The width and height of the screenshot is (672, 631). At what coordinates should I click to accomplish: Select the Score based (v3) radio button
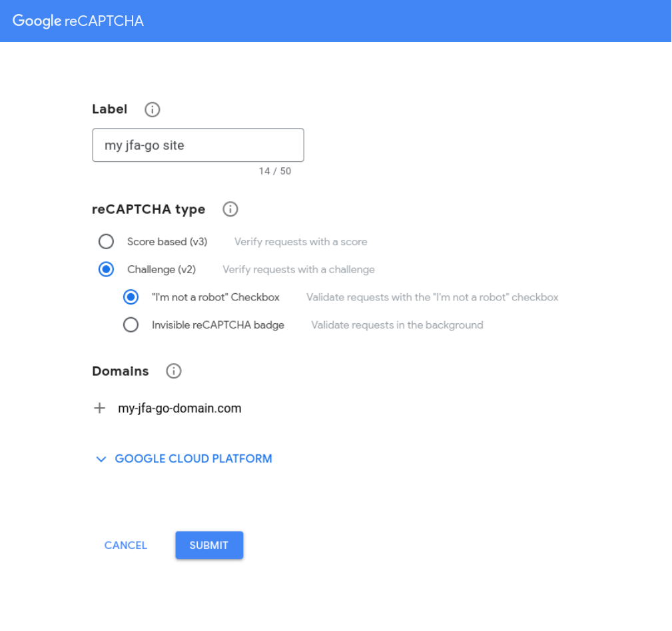107,241
